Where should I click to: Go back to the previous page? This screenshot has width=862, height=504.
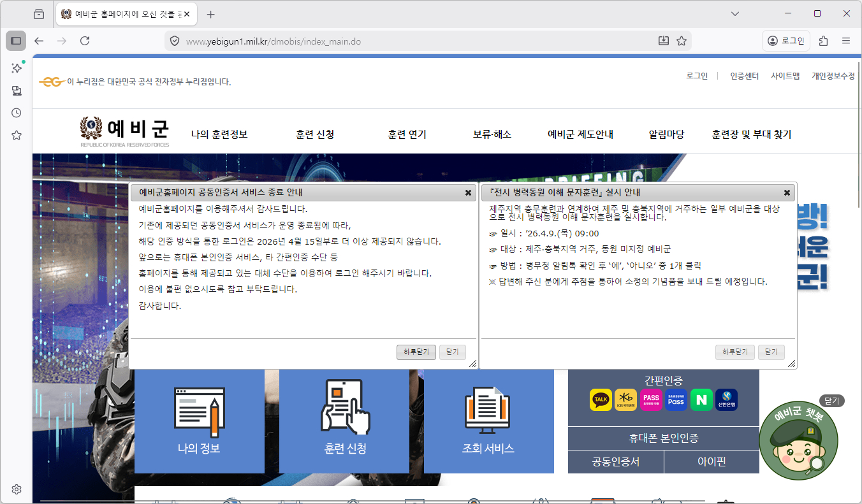[x=40, y=41]
